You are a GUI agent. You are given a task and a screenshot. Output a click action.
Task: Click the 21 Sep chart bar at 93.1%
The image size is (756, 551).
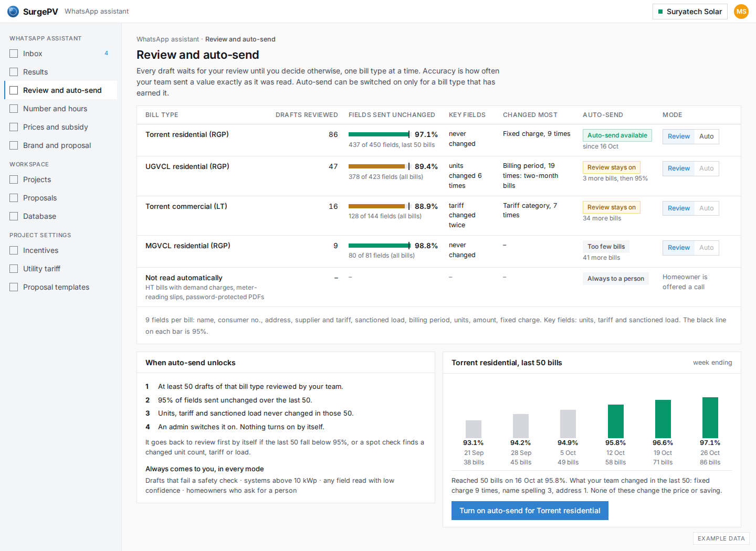click(474, 429)
